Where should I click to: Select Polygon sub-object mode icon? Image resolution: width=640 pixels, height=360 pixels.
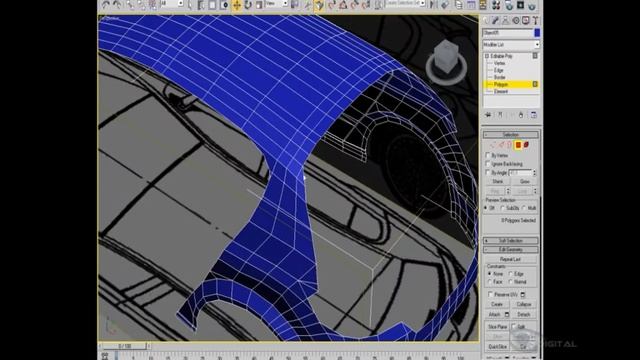pyautogui.click(x=518, y=145)
